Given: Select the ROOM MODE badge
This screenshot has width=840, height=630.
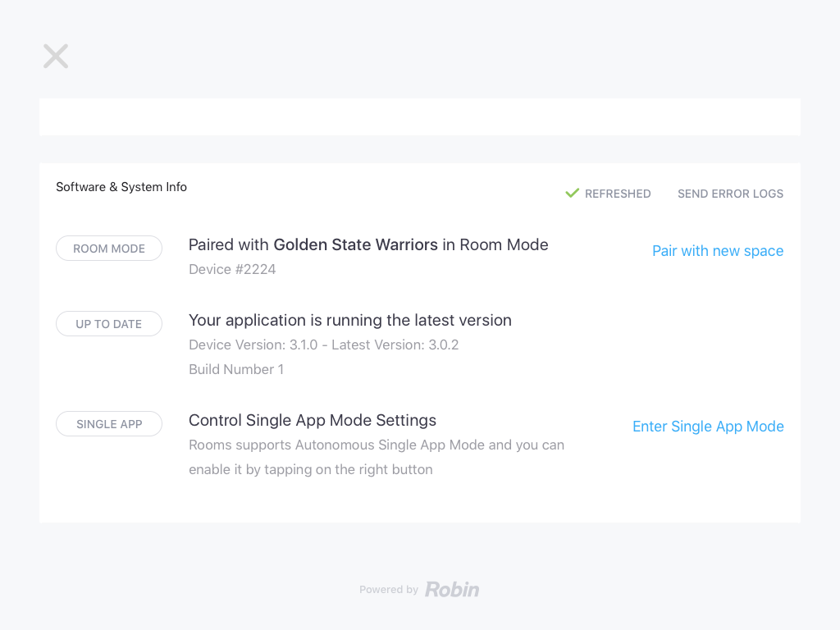Looking at the screenshot, I should (x=109, y=249).
